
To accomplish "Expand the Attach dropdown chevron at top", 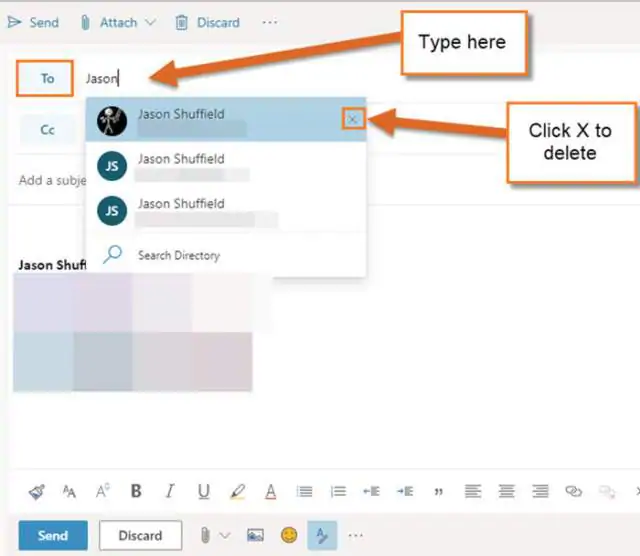I will click(151, 22).
